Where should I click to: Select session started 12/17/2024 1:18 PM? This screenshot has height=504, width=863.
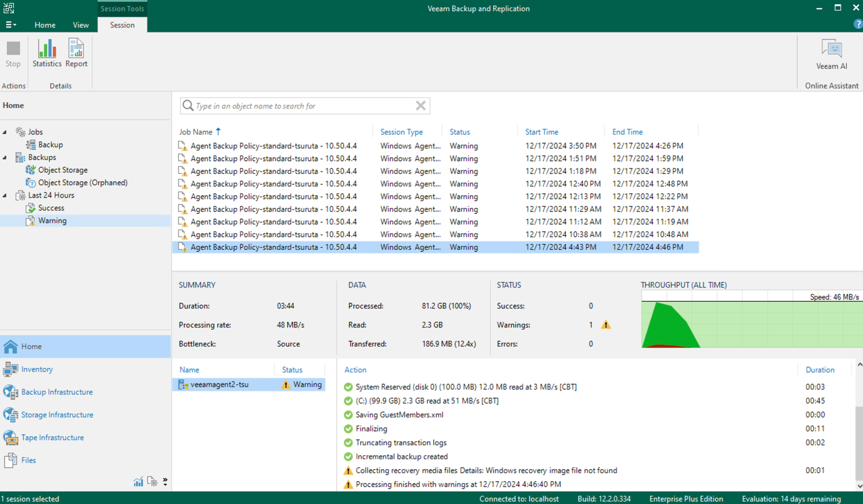(436, 171)
